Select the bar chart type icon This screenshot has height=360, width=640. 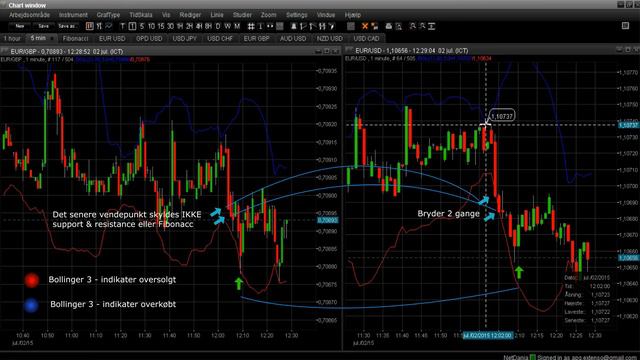(x=99, y=26)
